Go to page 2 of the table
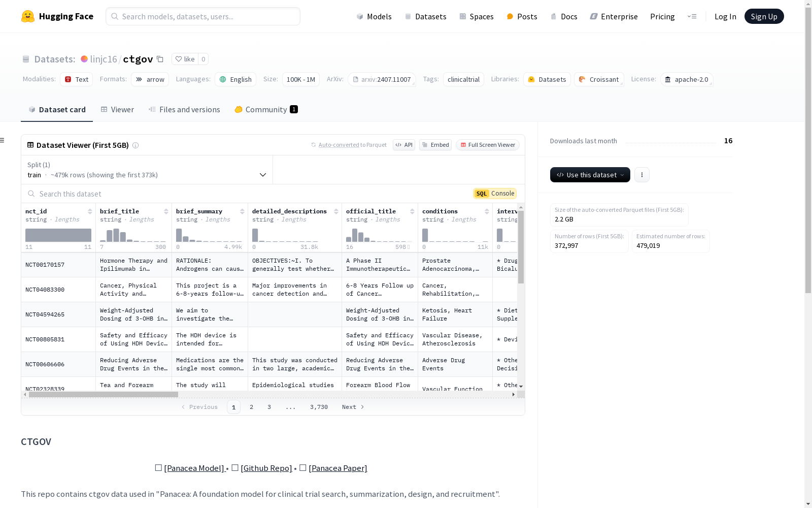812x508 pixels. coord(251,407)
